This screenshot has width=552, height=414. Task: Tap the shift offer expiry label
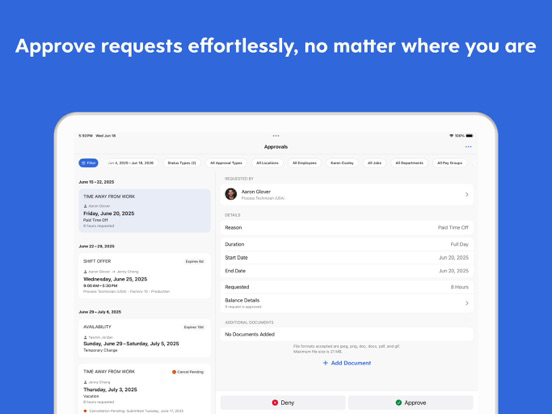(x=195, y=262)
